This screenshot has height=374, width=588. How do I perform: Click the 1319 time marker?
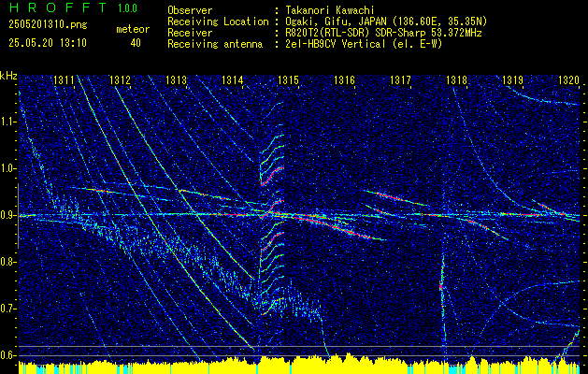pyautogui.click(x=512, y=80)
